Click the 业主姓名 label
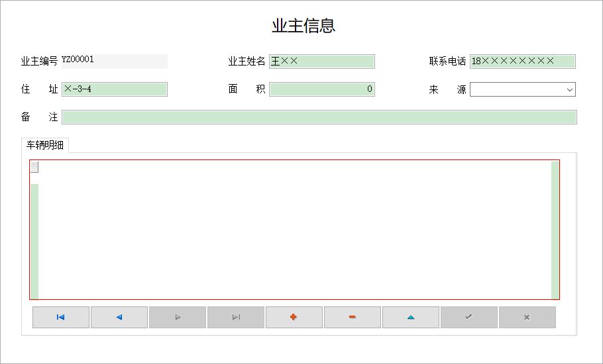 [x=247, y=61]
